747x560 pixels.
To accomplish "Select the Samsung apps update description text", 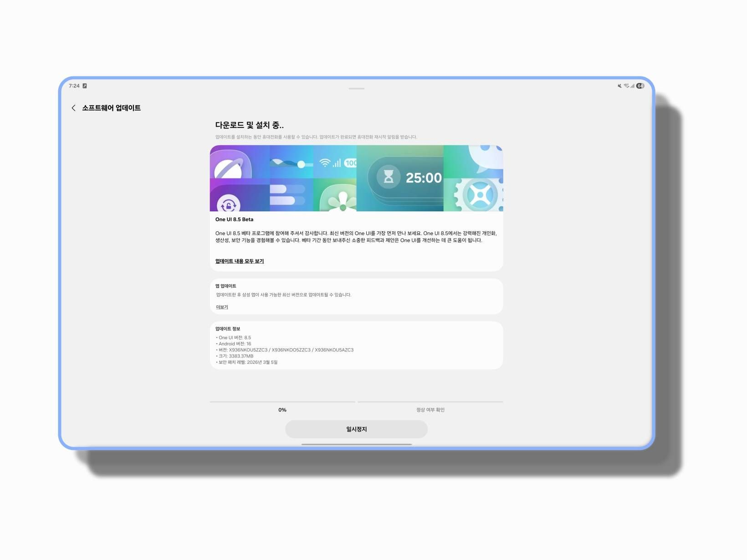I will [284, 295].
